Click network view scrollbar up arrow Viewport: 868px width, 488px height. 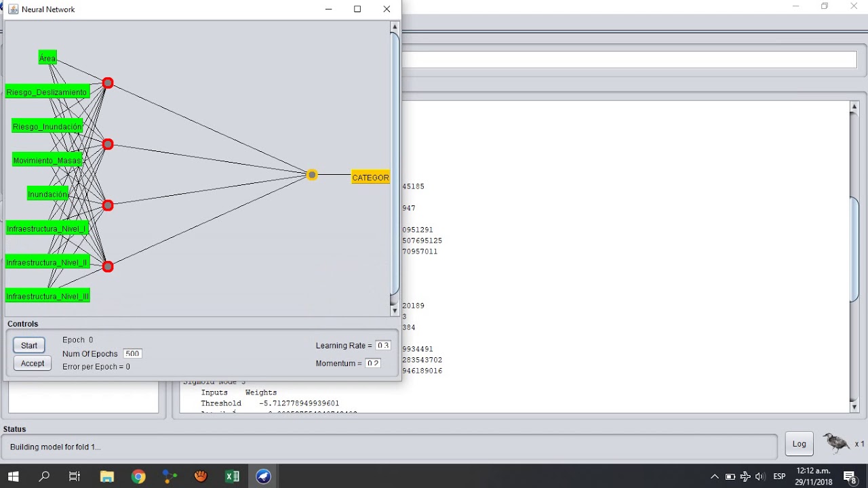tap(395, 27)
